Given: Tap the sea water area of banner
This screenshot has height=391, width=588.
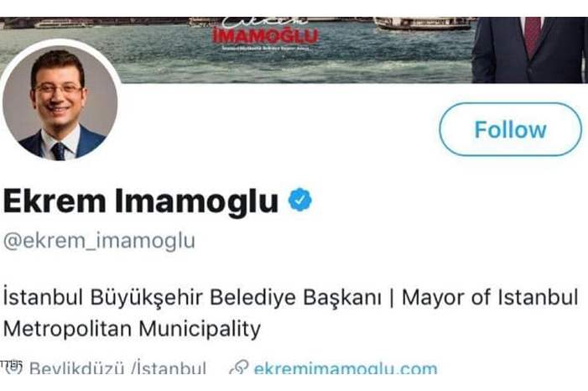Looking at the screenshot, I should coord(240,62).
